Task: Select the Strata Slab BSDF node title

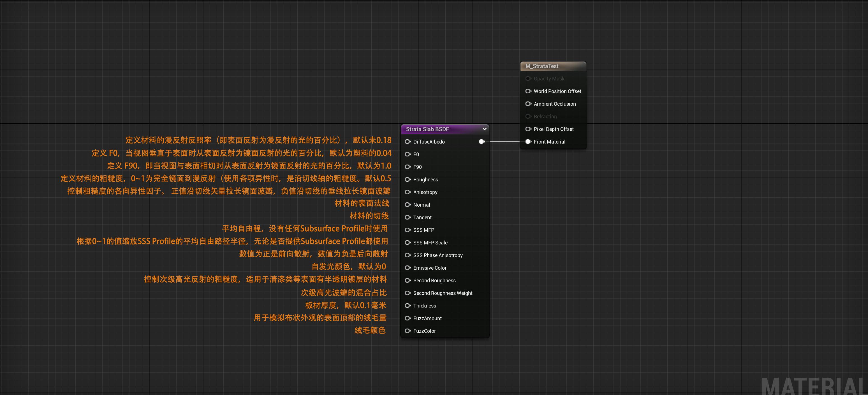Action: coord(427,129)
